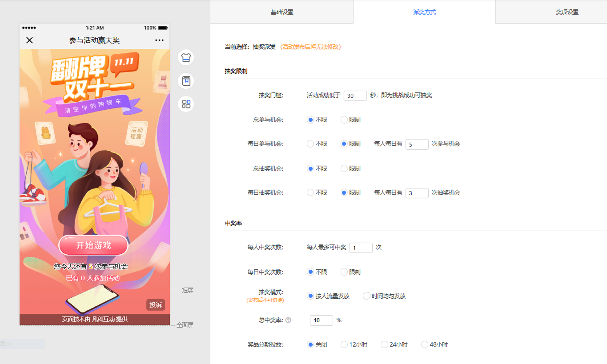This screenshot has height=364, width=607.
Task: Click the daily lottery chances input field
Action: point(417,193)
